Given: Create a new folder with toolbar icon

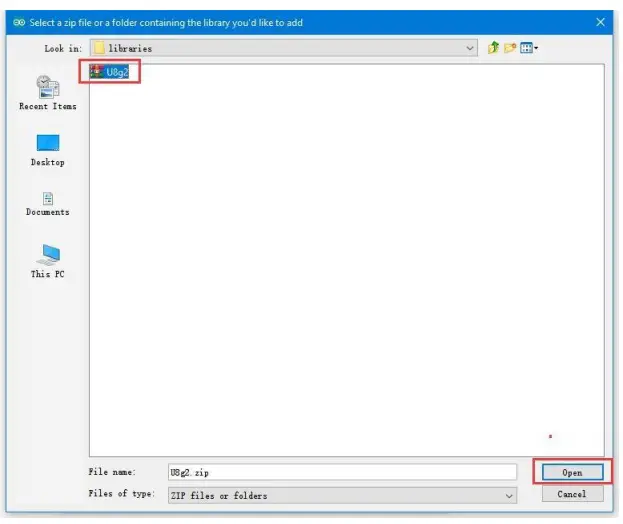Looking at the screenshot, I should (510, 48).
